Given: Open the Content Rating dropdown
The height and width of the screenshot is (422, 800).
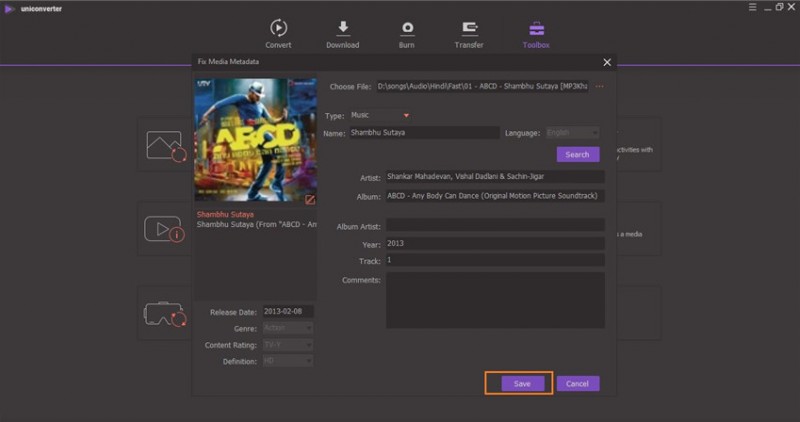Looking at the screenshot, I should click(288, 345).
